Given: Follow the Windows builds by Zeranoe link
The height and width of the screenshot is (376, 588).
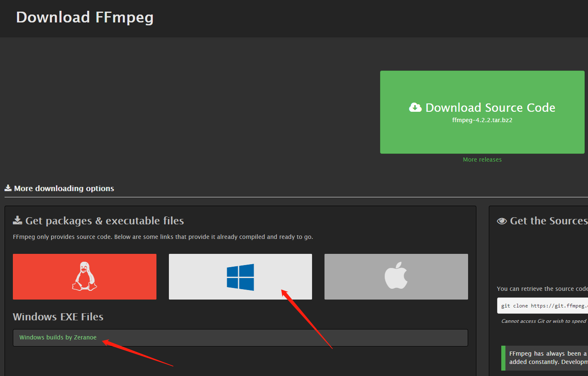Looking at the screenshot, I should coord(58,337).
